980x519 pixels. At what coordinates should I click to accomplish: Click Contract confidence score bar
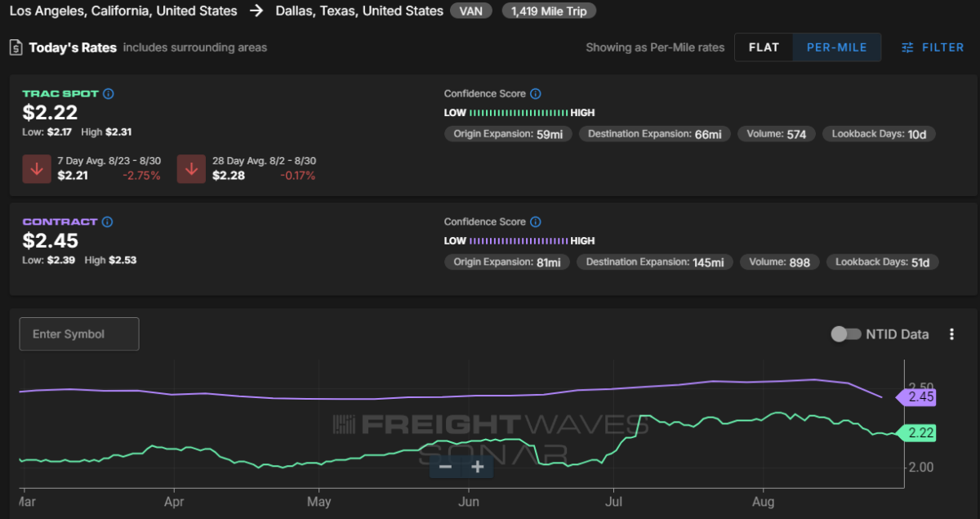click(x=519, y=241)
